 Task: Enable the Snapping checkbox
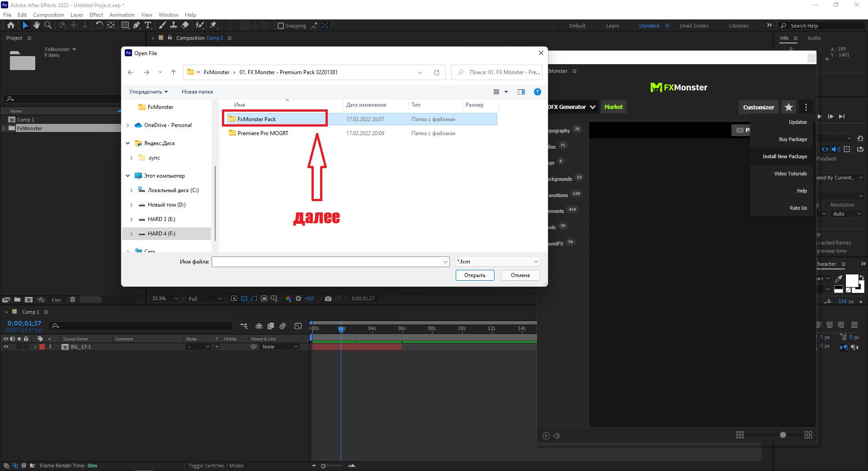click(281, 26)
